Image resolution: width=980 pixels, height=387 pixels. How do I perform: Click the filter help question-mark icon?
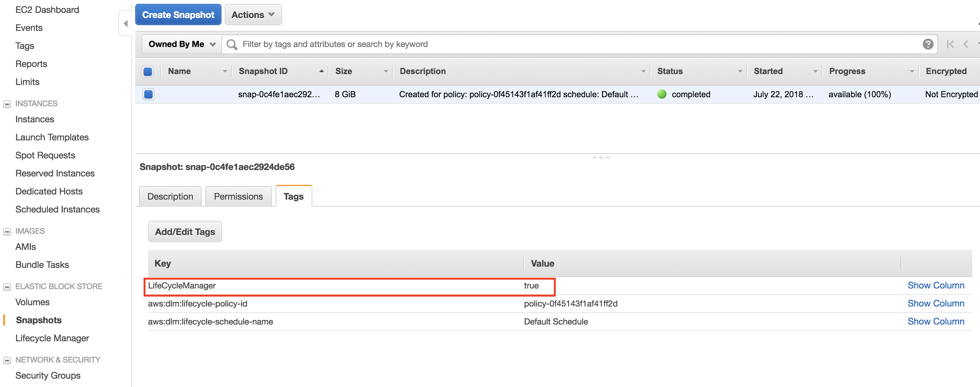coord(928,44)
